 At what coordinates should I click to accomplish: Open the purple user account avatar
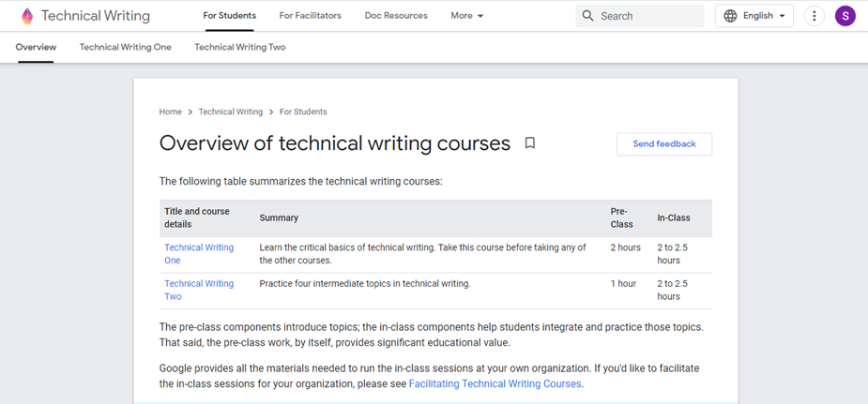pos(845,16)
